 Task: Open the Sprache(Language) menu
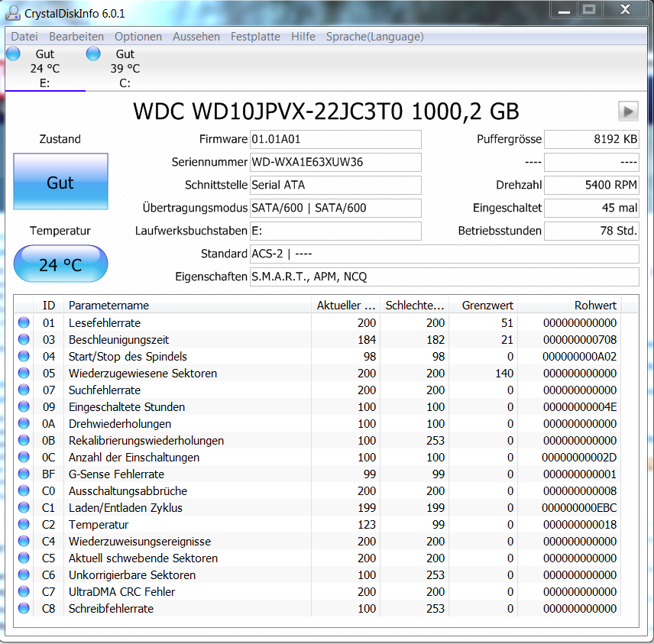tap(375, 37)
